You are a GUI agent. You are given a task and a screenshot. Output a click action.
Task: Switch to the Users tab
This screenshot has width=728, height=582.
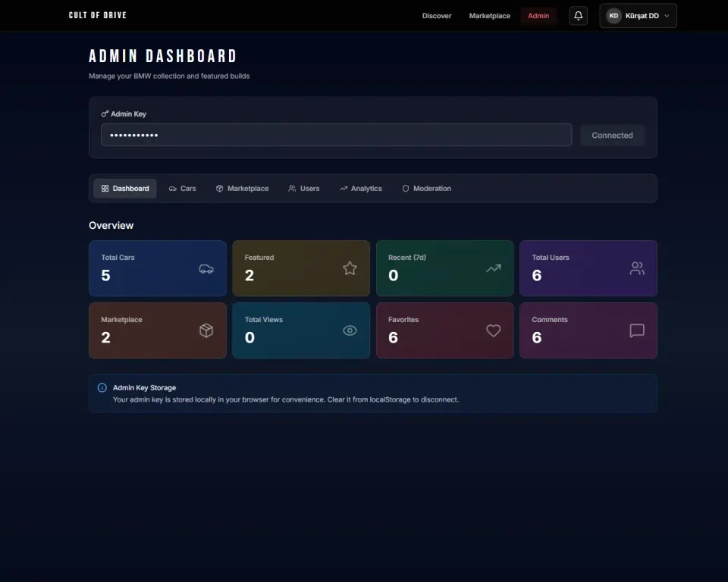[303, 189]
